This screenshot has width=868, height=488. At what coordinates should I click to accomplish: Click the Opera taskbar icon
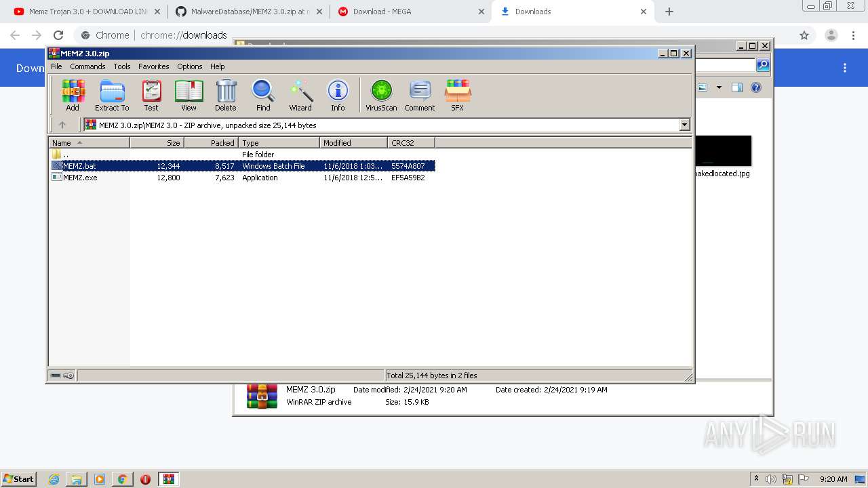pos(145,479)
